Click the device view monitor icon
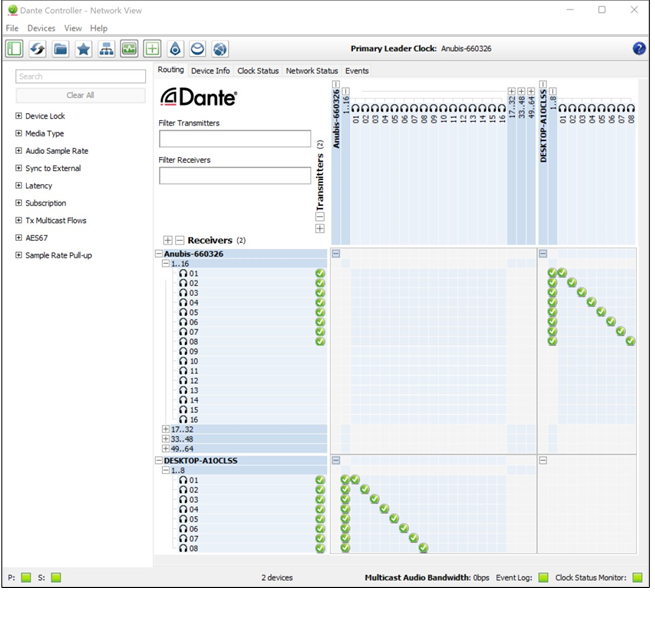The image size is (655, 626). coord(129,49)
